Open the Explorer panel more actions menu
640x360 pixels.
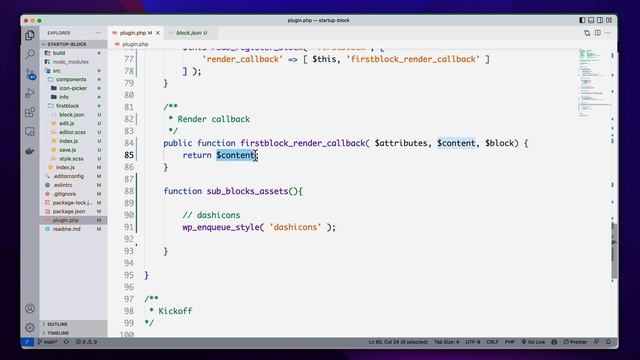pyautogui.click(x=98, y=33)
